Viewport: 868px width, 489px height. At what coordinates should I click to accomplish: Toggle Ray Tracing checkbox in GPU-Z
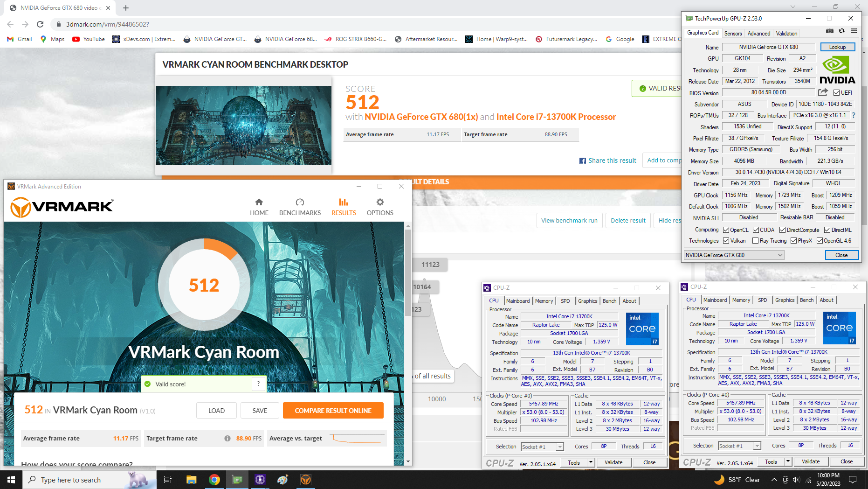pos(756,241)
